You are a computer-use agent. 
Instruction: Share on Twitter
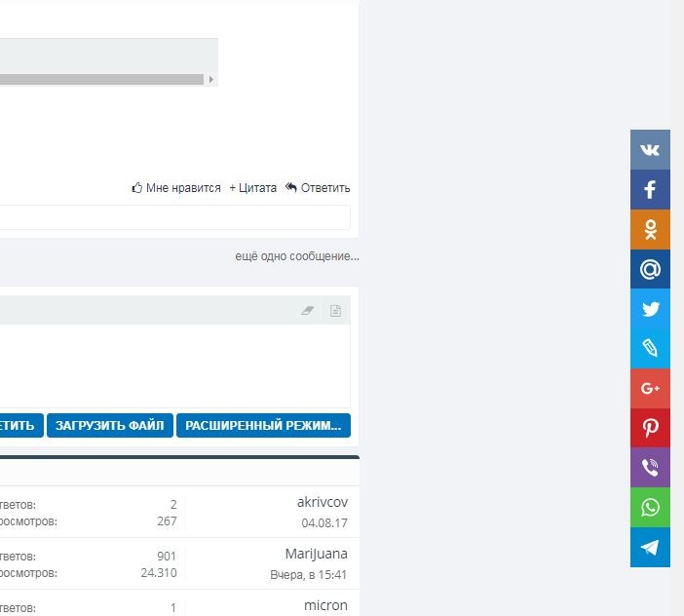650,309
